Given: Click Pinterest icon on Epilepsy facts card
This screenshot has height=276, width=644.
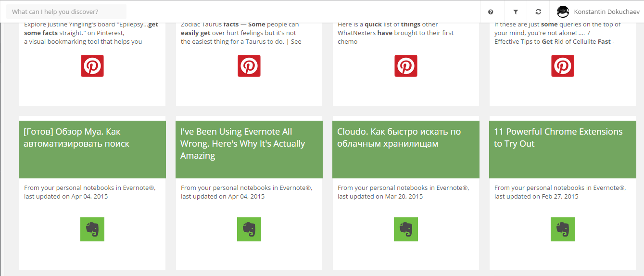Looking at the screenshot, I should pyautogui.click(x=92, y=66).
